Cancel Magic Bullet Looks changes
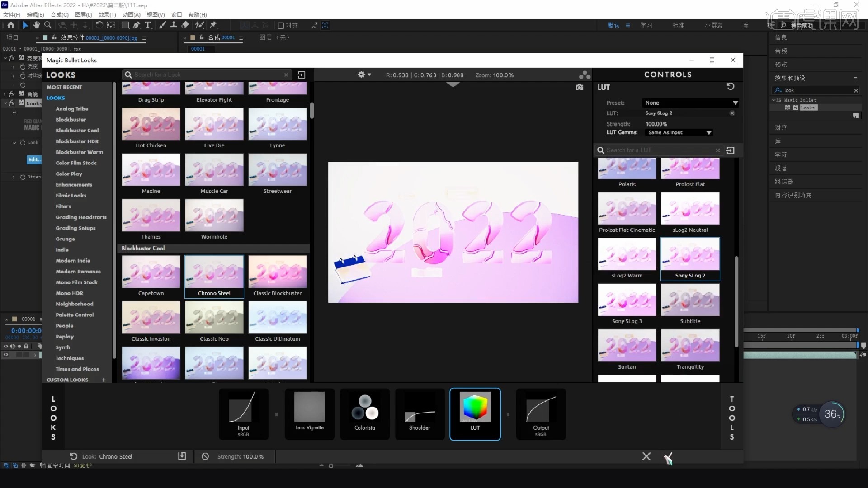This screenshot has height=488, width=868. [x=646, y=456]
